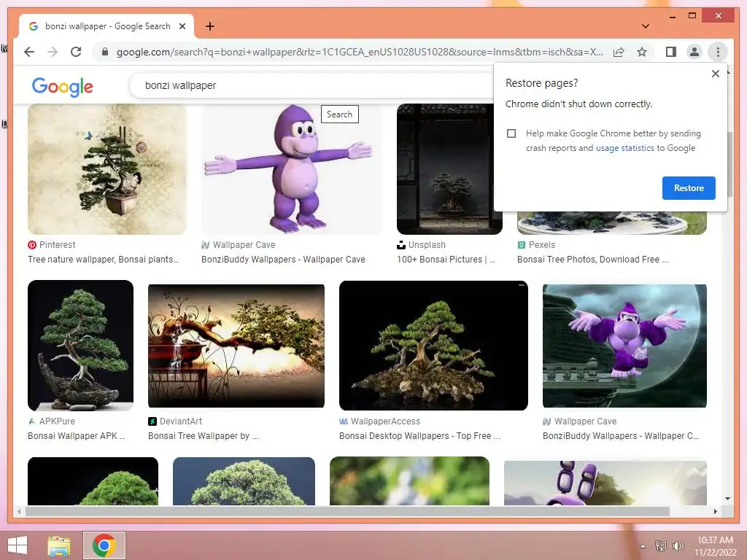Open 'Bonsai Desktop Wallpapers - Top Free' title
This screenshot has width=747, height=560.
[419, 436]
